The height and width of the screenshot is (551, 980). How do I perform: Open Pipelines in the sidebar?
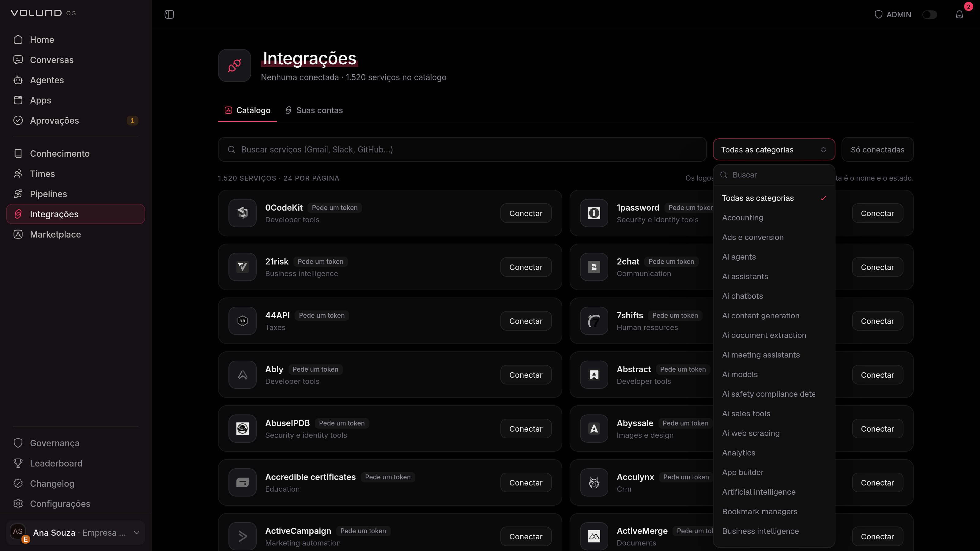[x=75, y=194]
